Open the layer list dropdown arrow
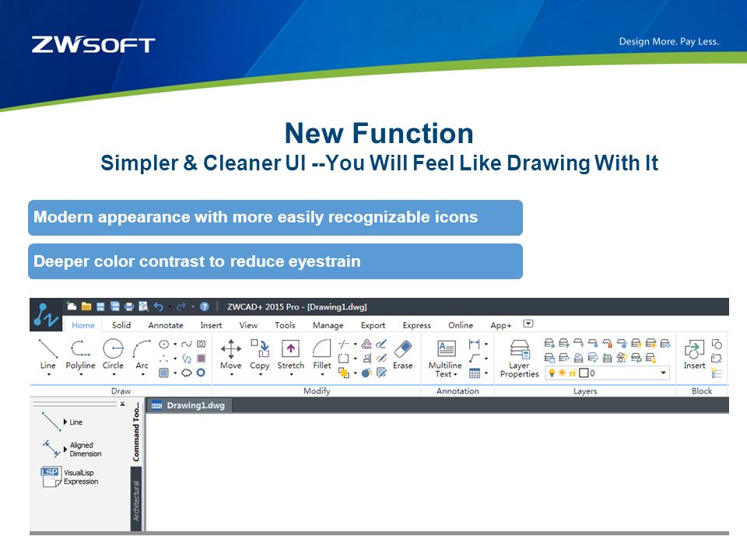This screenshot has height=560, width=747. tap(663, 373)
